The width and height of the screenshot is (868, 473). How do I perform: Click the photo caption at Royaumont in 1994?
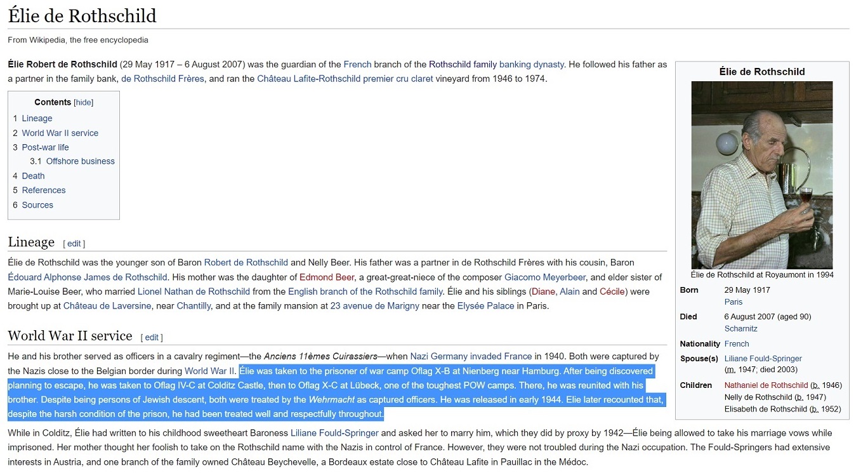[x=762, y=275]
